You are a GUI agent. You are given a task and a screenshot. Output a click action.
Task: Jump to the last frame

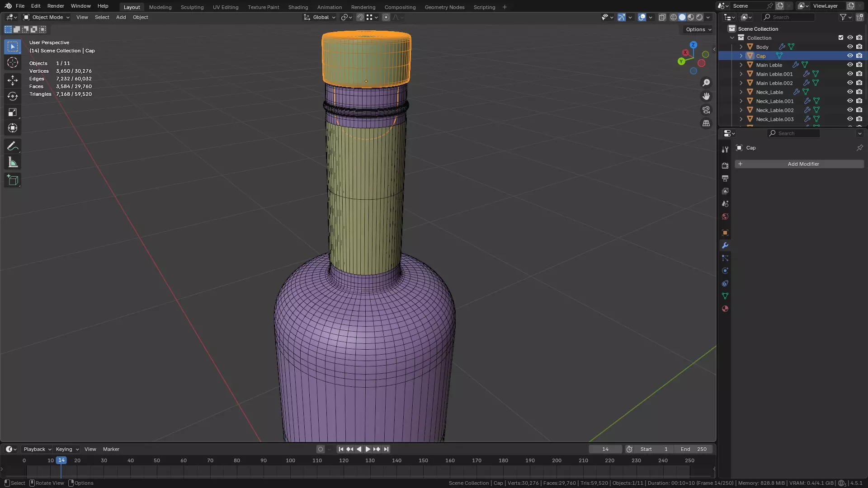tap(386, 449)
